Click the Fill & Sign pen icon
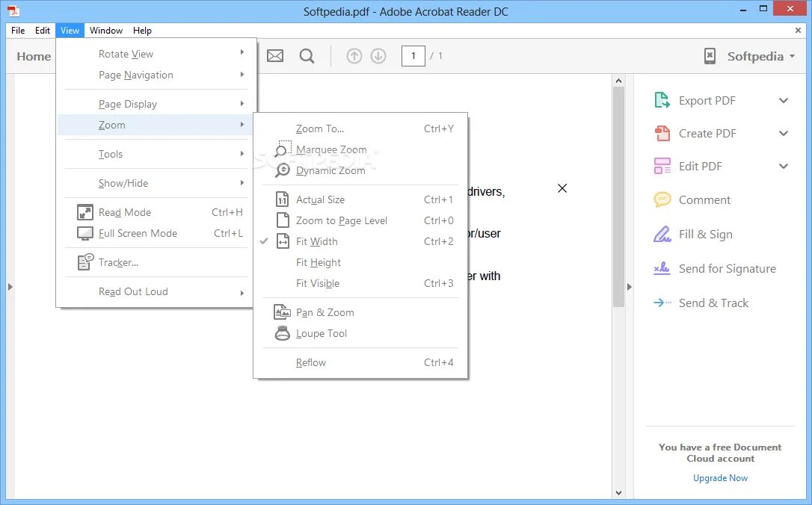This screenshot has width=812, height=505. (662, 234)
